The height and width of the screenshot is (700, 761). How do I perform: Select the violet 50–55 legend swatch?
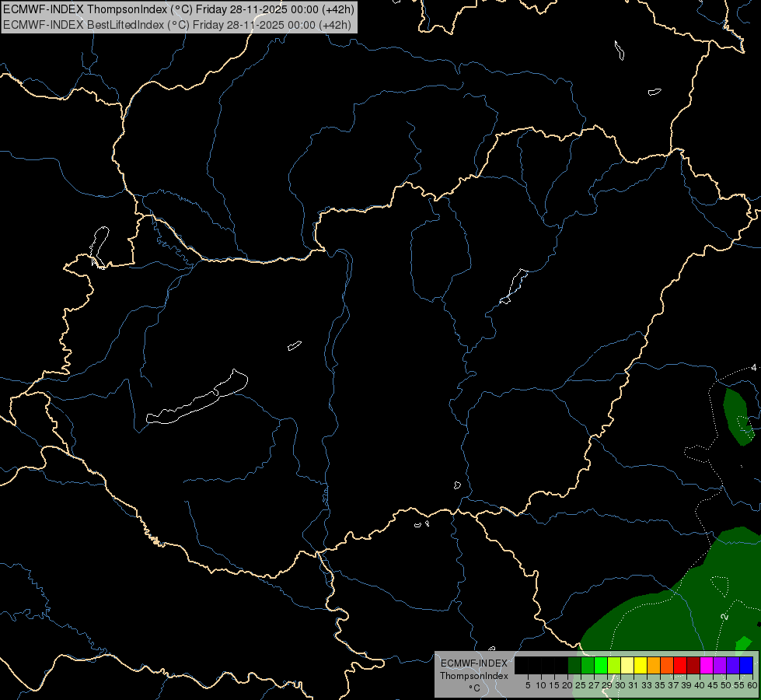click(x=733, y=666)
